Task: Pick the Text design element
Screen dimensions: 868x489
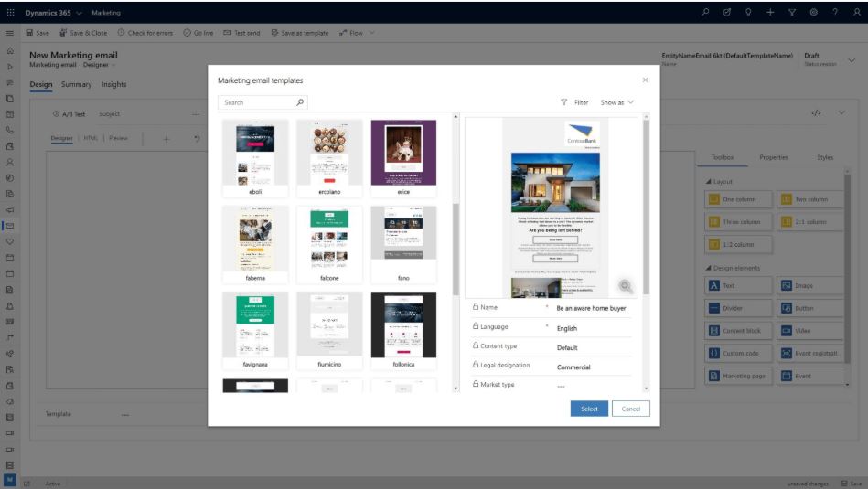Action: 738,285
